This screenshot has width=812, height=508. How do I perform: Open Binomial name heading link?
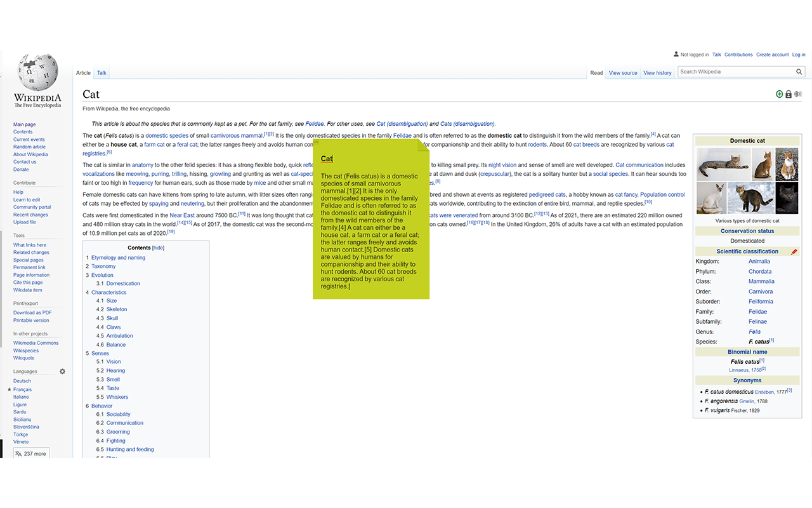pyautogui.click(x=747, y=352)
